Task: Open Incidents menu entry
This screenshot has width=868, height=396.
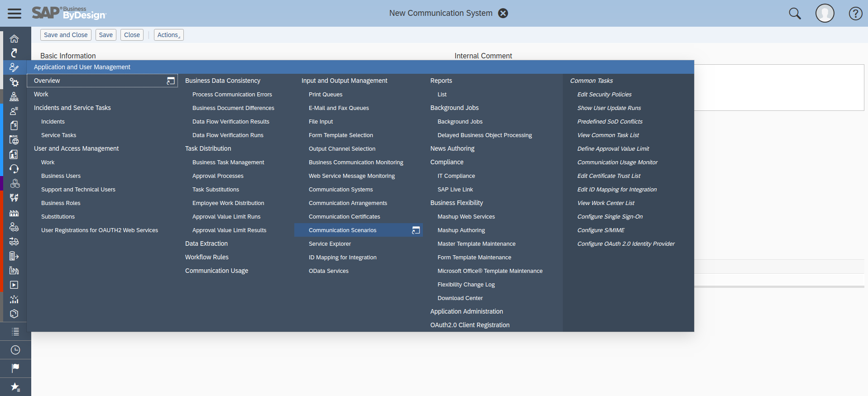Action: (x=53, y=122)
